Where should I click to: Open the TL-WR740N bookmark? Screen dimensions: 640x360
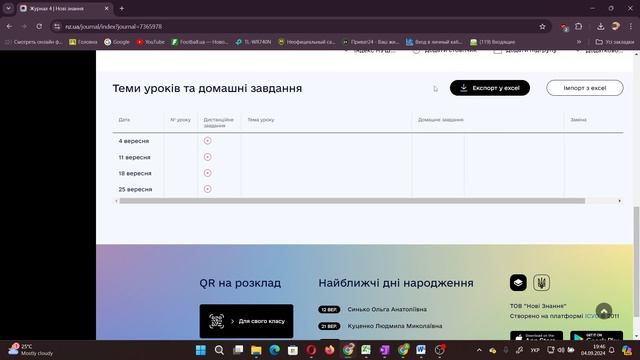[x=253, y=42]
